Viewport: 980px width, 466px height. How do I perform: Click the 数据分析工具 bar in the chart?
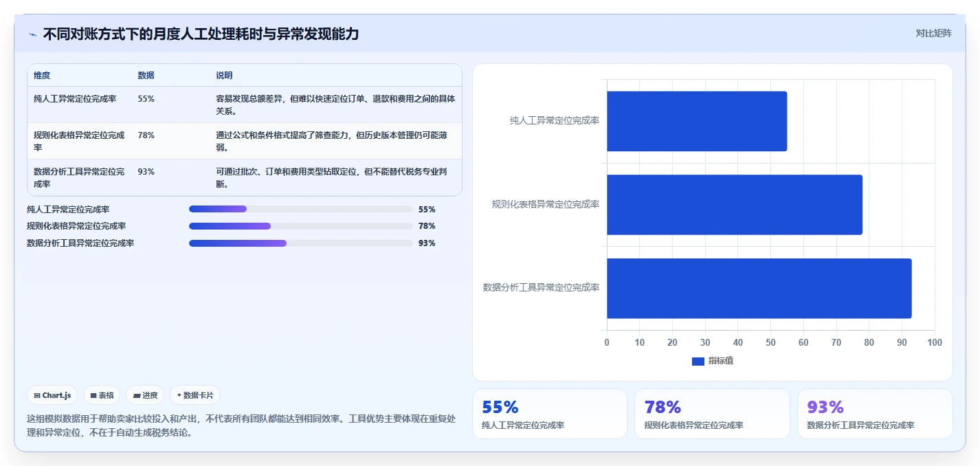click(x=759, y=288)
